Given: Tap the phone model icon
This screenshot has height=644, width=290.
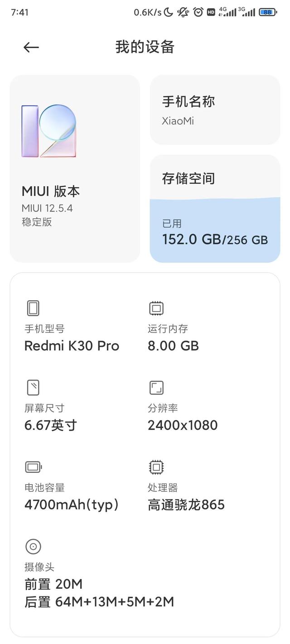Looking at the screenshot, I should click(x=33, y=308).
